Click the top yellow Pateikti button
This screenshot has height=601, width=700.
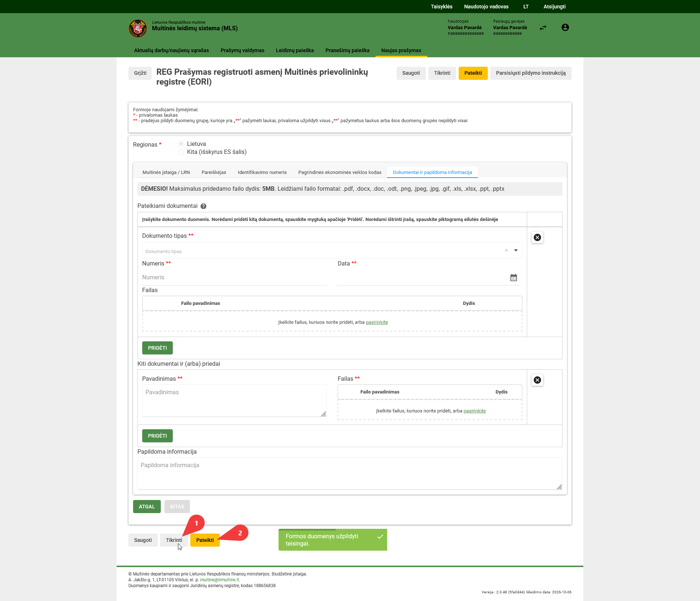tap(473, 73)
